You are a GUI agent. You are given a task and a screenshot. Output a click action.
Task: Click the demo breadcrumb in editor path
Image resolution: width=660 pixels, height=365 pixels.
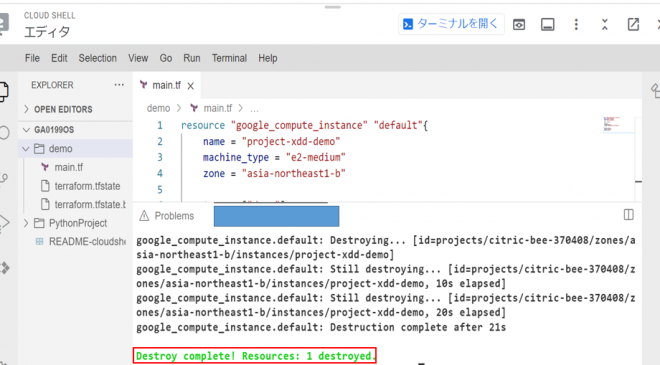click(158, 108)
